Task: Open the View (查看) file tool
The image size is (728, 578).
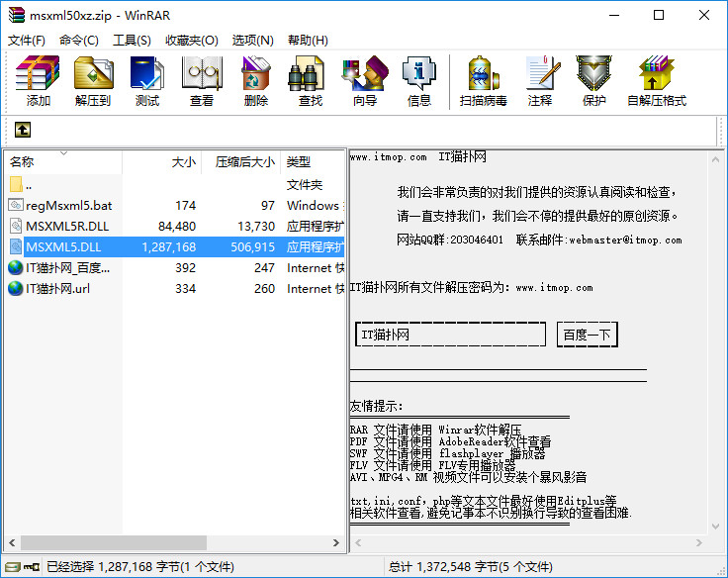Action: [x=202, y=73]
